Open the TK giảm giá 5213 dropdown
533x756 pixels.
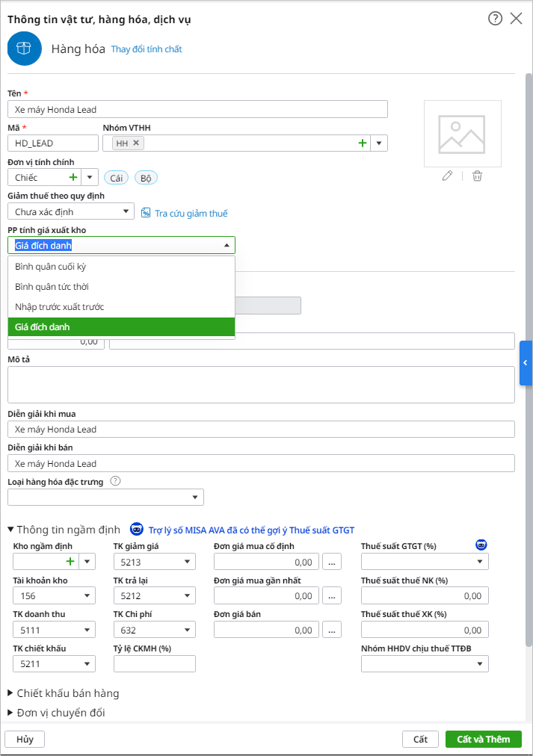187,562
